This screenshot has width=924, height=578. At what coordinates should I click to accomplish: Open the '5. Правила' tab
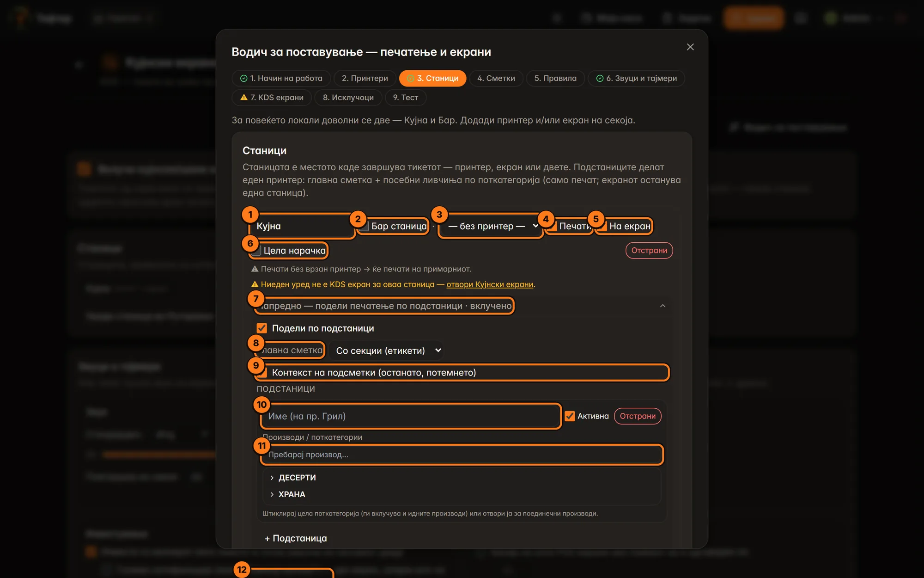tap(555, 78)
